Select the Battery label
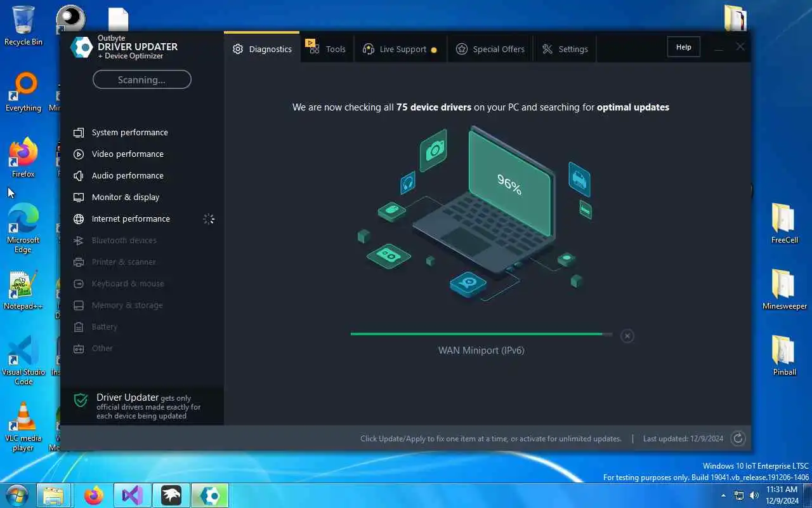 104,326
